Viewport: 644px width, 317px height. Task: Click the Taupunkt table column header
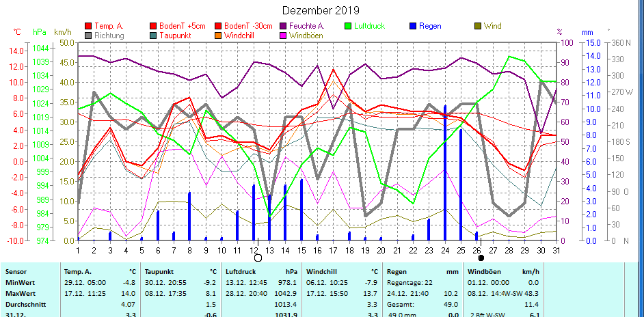pos(158,272)
